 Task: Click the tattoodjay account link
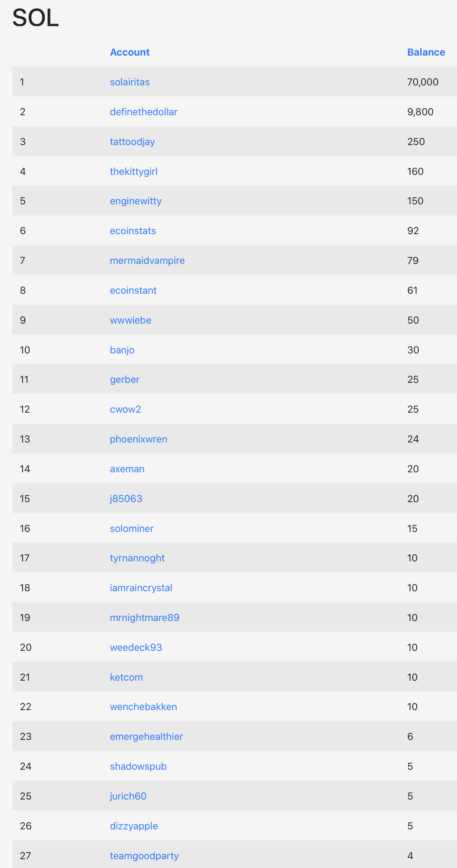(x=132, y=142)
